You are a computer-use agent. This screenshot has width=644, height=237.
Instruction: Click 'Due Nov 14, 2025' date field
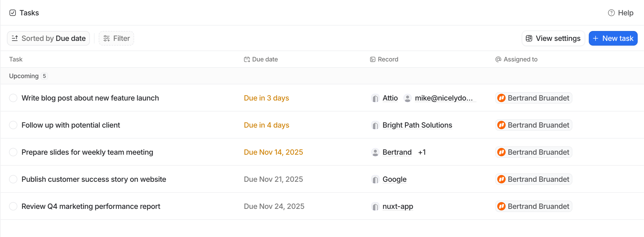(x=273, y=152)
